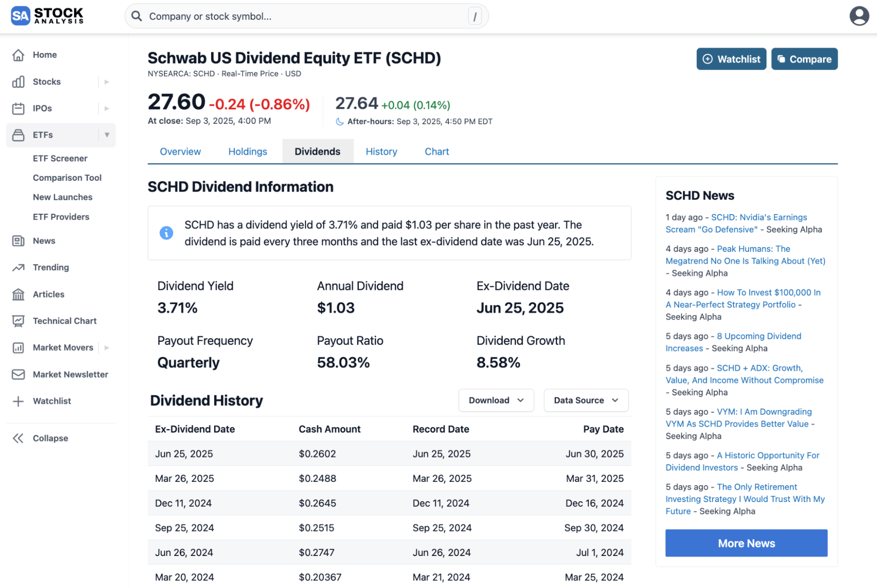Switch to the Chart tab
This screenshot has width=877, height=588.
437,151
